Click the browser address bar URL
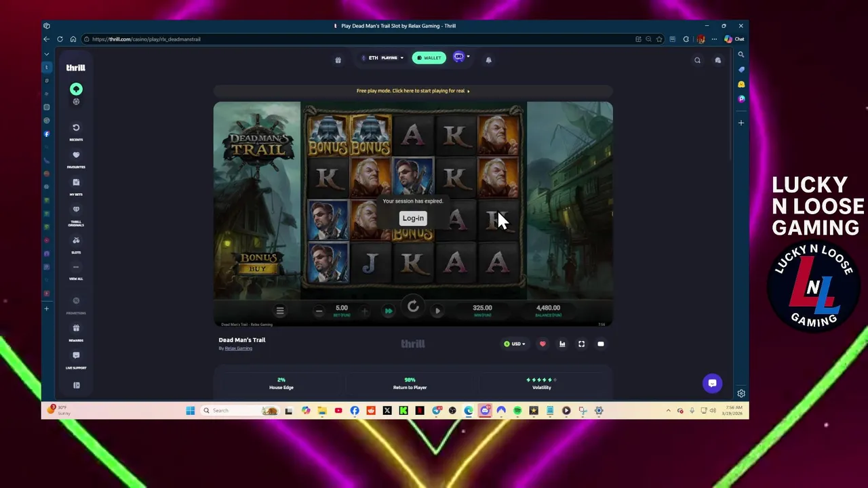Image resolution: width=868 pixels, height=488 pixels. pos(146,39)
